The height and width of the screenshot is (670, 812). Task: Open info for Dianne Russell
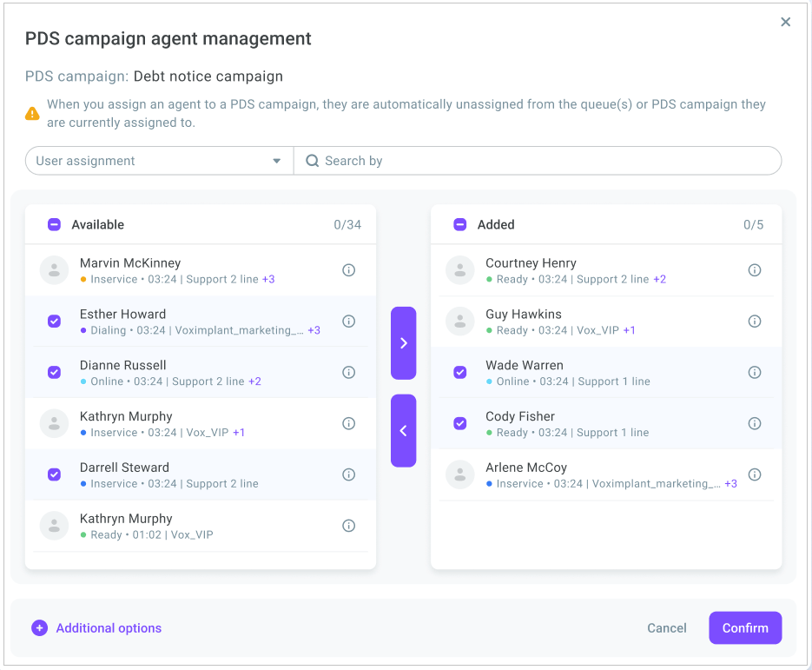tap(348, 372)
